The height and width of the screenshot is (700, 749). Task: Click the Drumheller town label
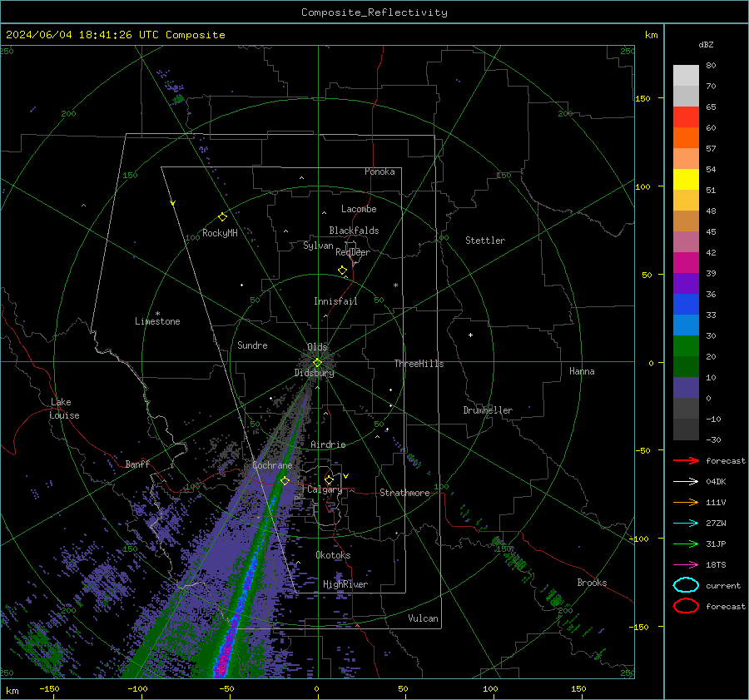coord(488,410)
